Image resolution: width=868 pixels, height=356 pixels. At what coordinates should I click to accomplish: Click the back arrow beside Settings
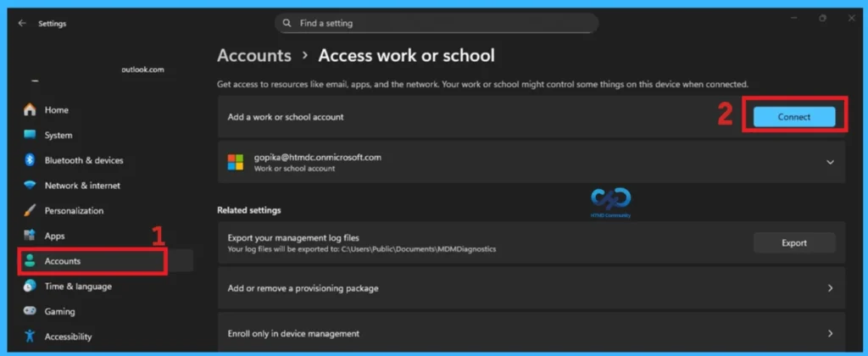(21, 23)
